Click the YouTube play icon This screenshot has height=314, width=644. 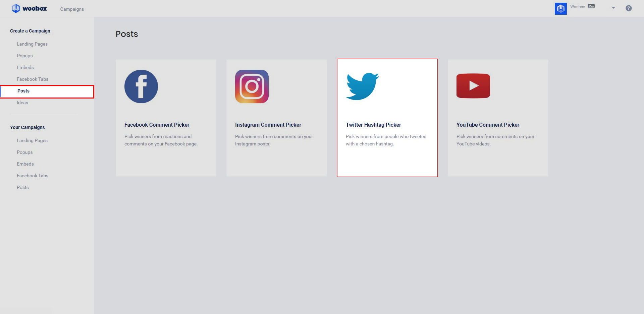pos(473,86)
